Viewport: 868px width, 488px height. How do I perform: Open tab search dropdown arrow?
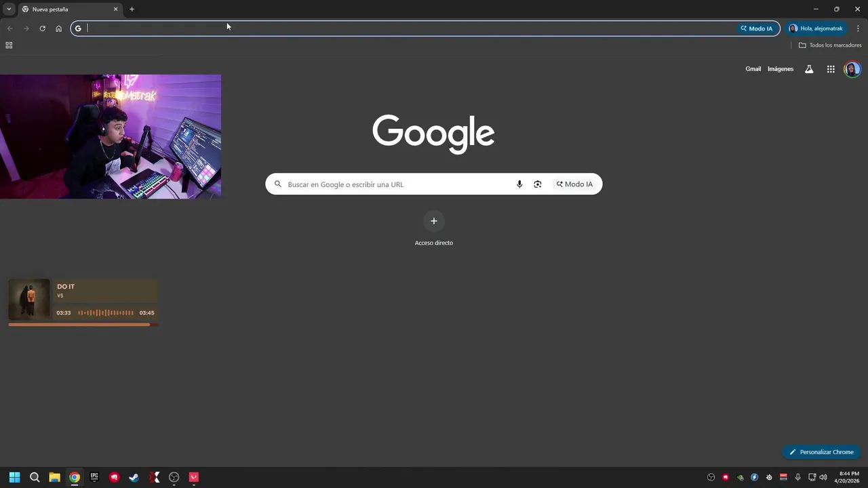[x=9, y=9]
